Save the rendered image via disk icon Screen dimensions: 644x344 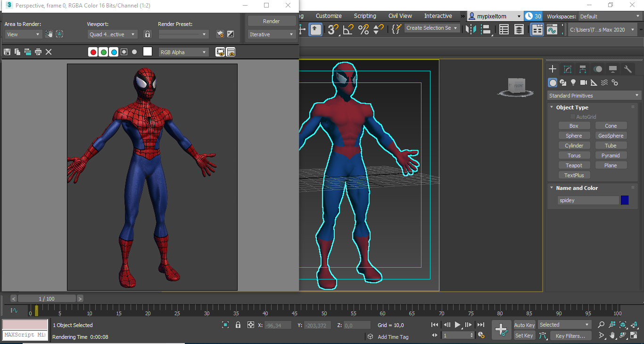(7, 52)
